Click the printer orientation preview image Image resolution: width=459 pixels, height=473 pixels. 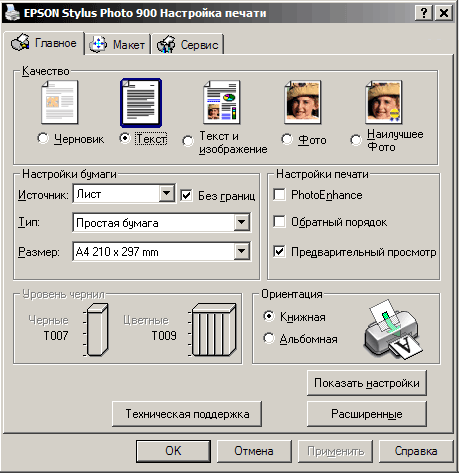(x=393, y=329)
